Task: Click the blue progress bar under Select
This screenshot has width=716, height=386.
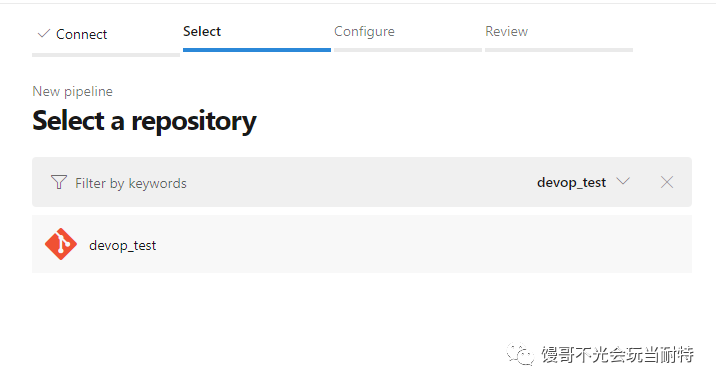Action: [x=257, y=50]
